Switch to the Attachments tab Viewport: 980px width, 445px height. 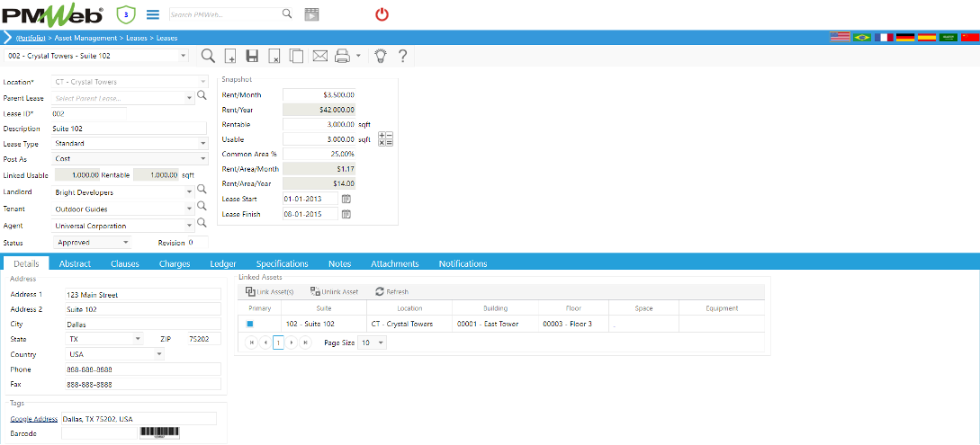(395, 263)
